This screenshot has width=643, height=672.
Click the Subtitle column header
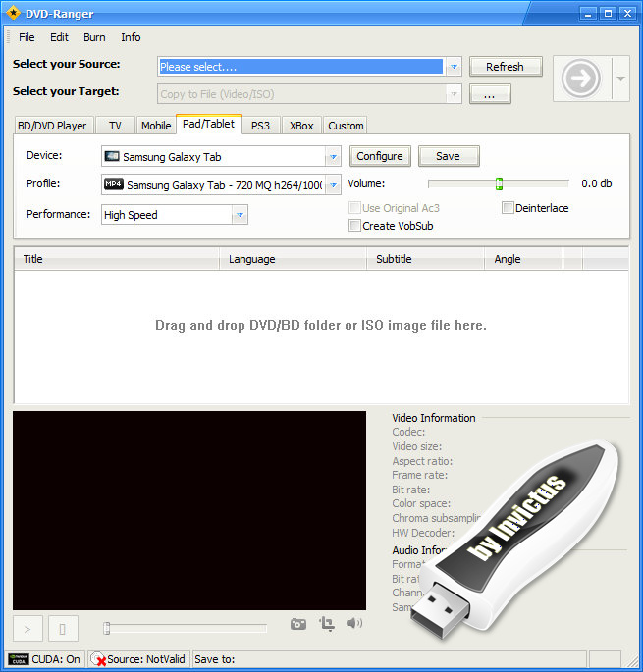(425, 259)
